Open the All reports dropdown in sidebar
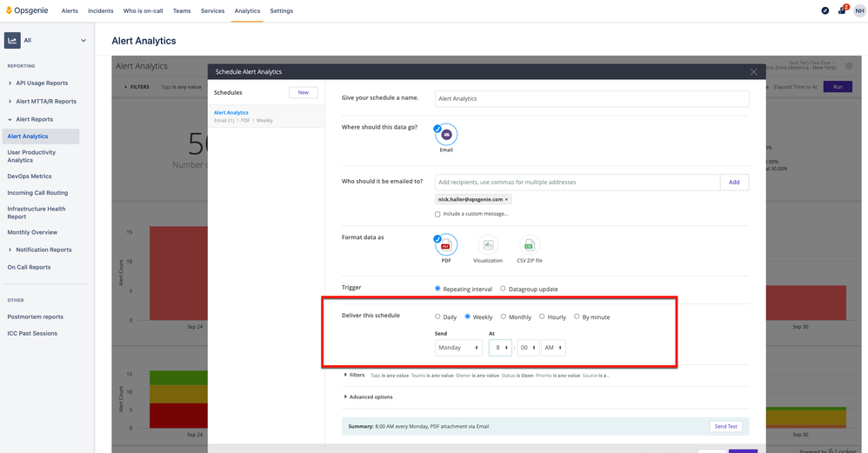This screenshot has width=868, height=453. click(83, 40)
